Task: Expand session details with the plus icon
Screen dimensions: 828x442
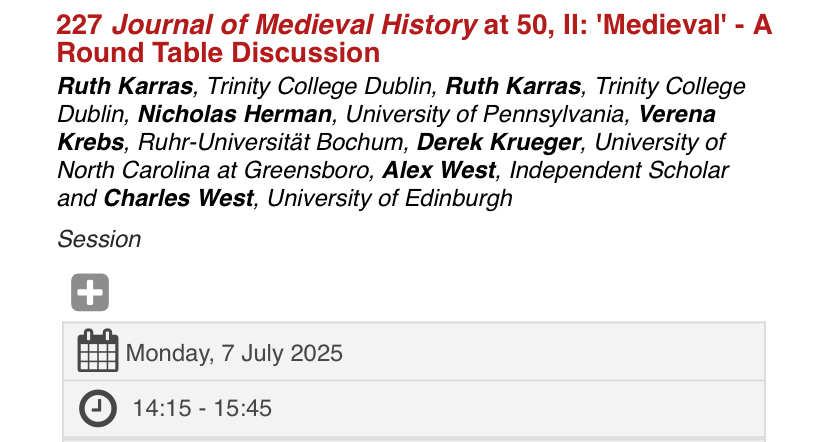Action: pyautogui.click(x=90, y=292)
